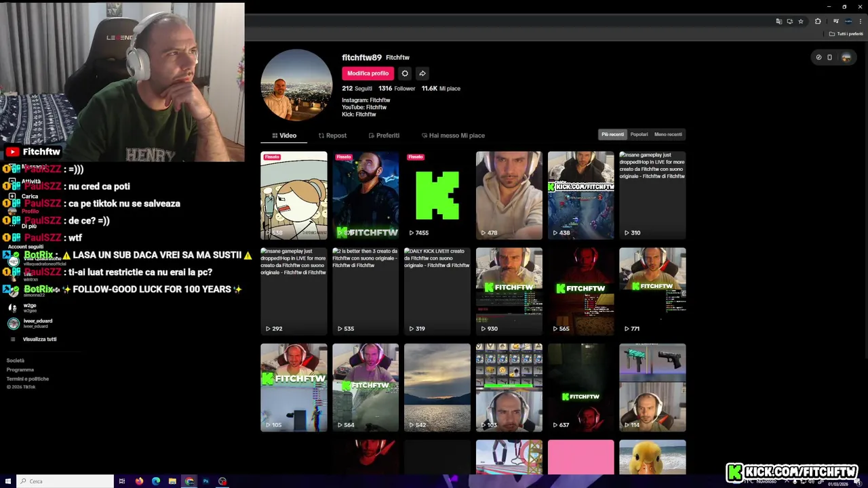Open iveer_eduard followed account
Screen dimensions: 868x488
point(31,323)
